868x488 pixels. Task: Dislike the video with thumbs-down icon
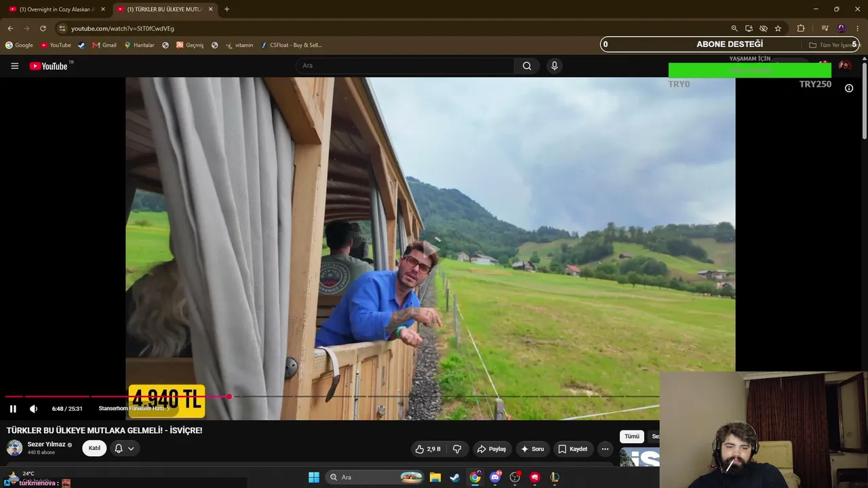(457, 449)
